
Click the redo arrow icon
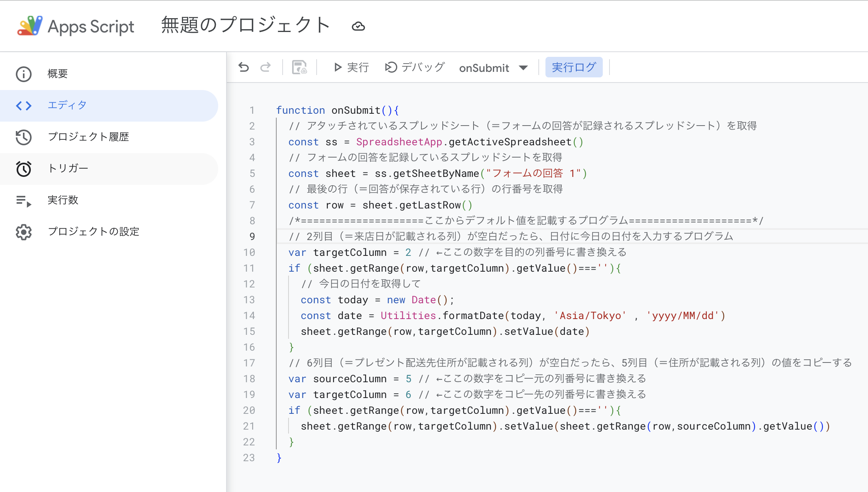pyautogui.click(x=266, y=67)
